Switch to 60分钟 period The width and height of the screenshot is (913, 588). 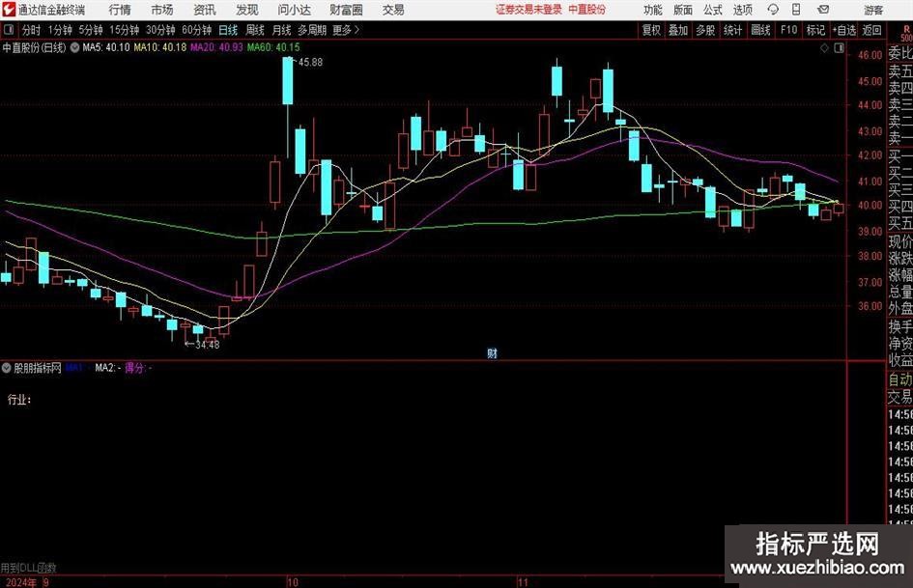click(x=196, y=30)
